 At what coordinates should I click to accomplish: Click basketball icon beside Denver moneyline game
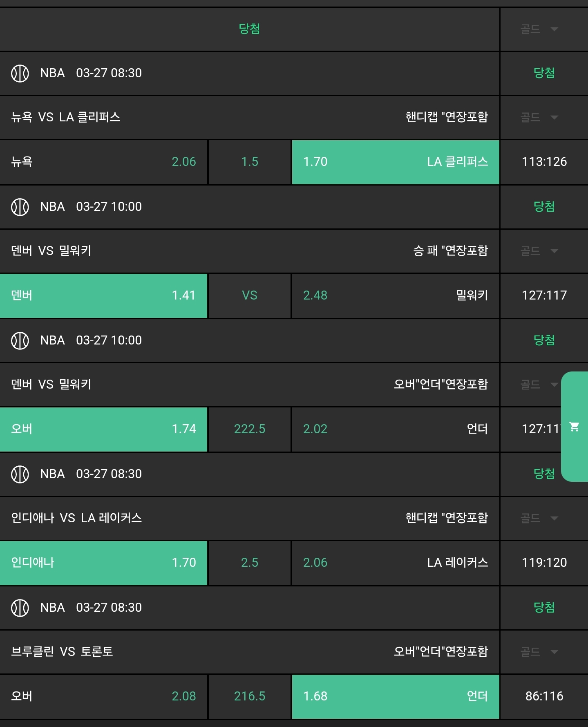click(x=20, y=207)
